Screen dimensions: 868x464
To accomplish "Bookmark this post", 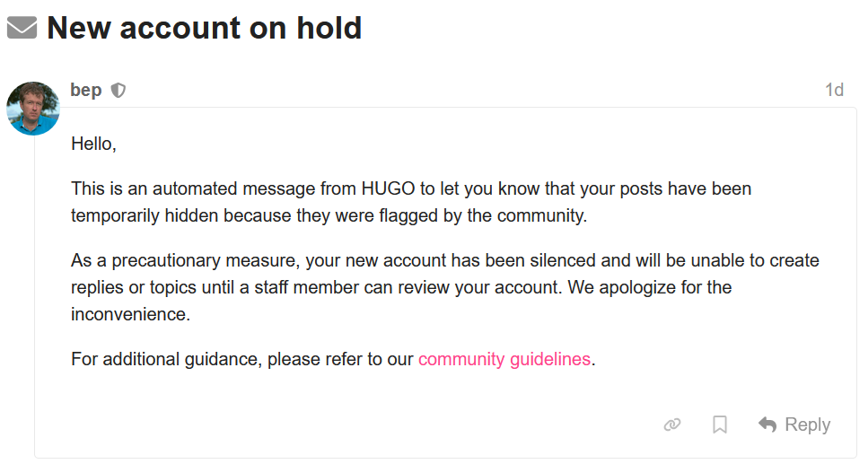I will (719, 425).
